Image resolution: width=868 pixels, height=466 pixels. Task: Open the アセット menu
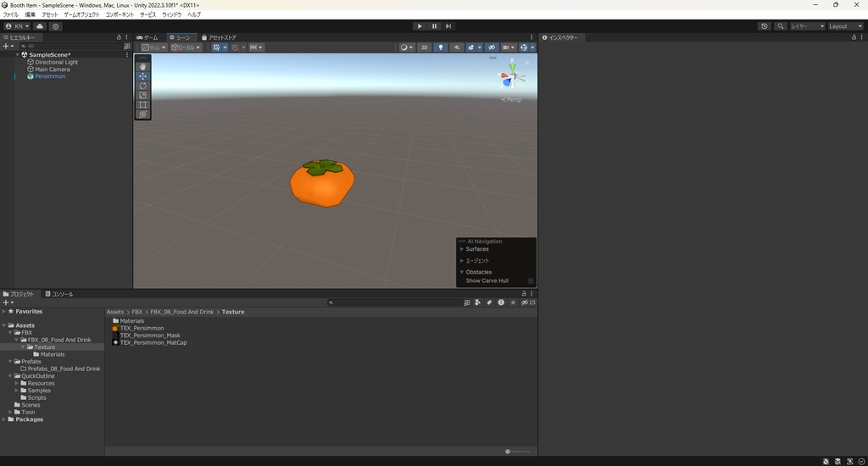click(x=50, y=14)
